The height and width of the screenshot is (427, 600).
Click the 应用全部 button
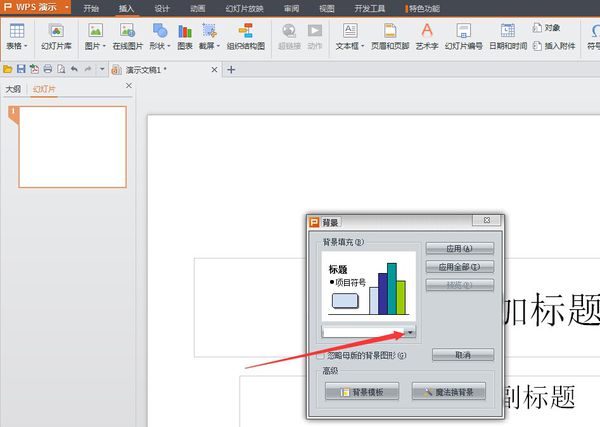click(460, 267)
